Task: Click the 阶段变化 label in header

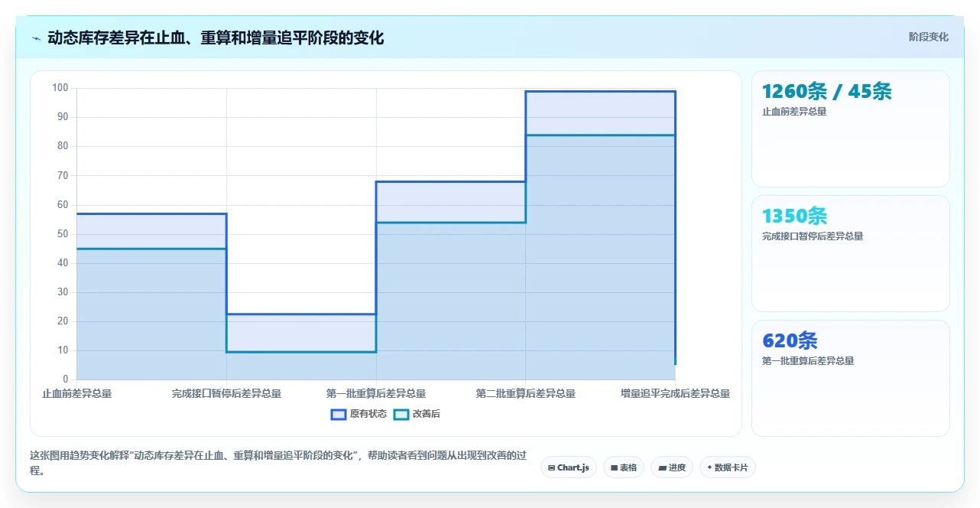Action: [x=928, y=37]
